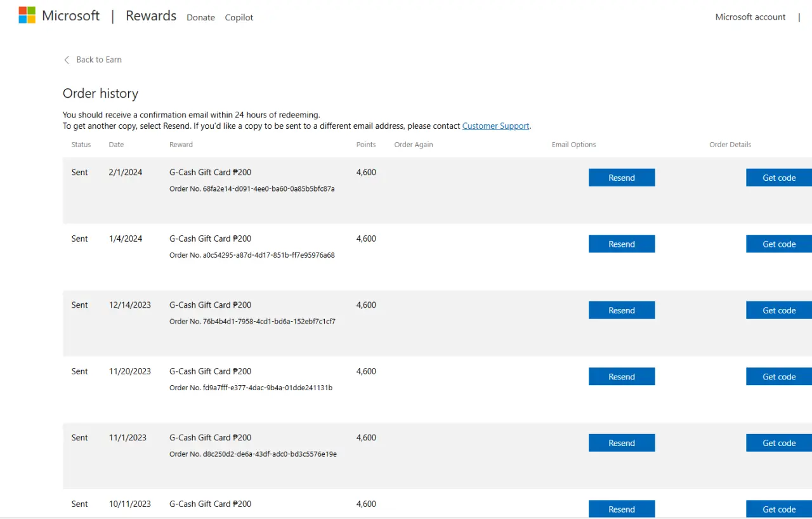The image size is (812, 519).
Task: Click the back arrow chevron icon
Action: (67, 60)
